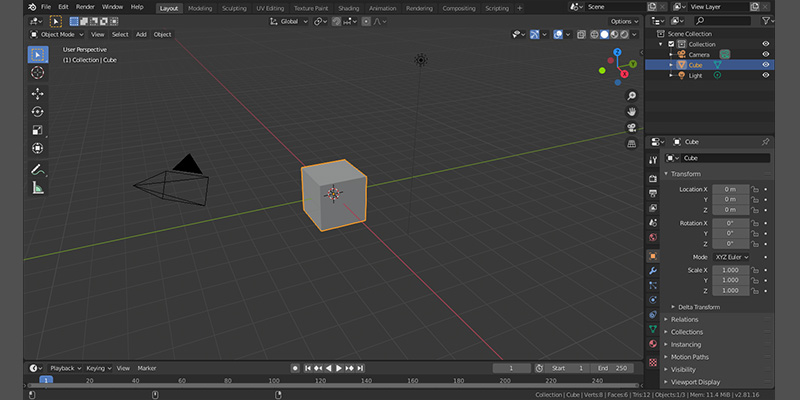Open the View Layer properties tab
This screenshot has width=800, height=400.
tap(653, 208)
